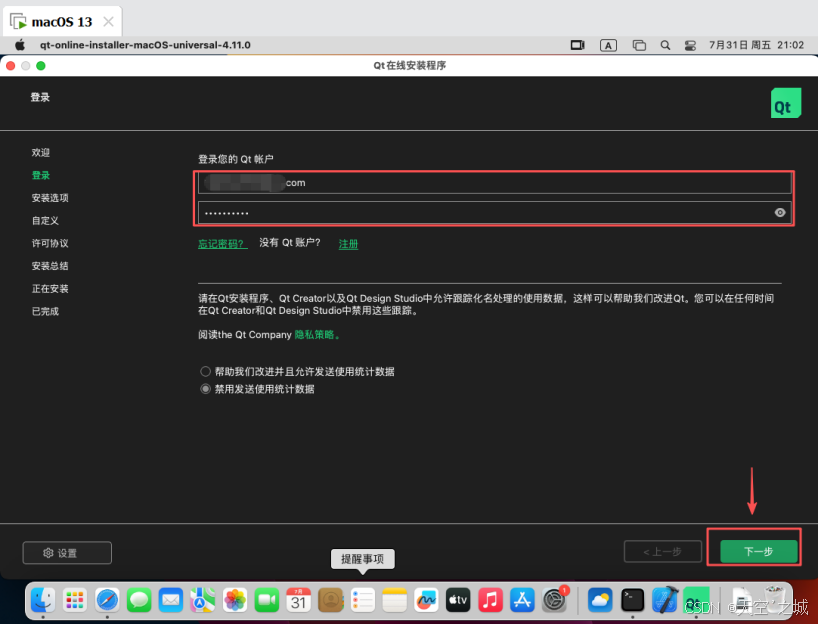Click the 上一步 back button
The width and height of the screenshot is (818, 624).
click(x=663, y=551)
